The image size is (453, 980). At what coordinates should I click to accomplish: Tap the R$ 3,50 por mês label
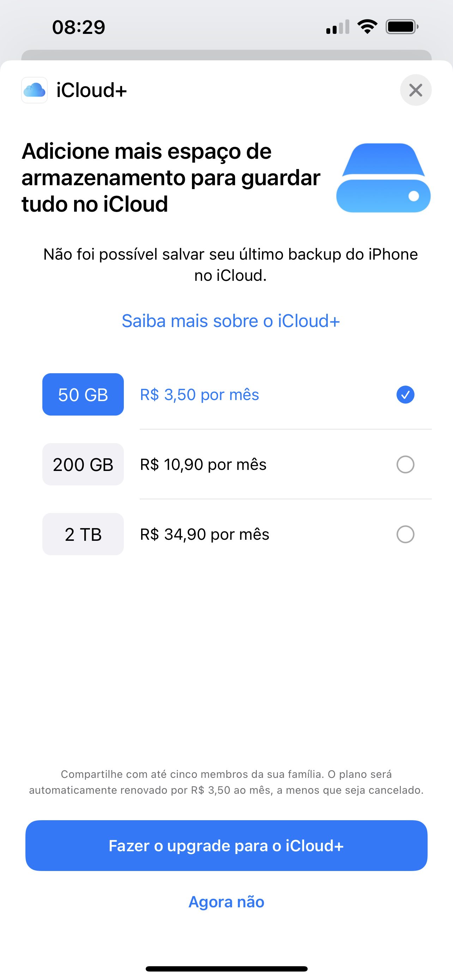[x=199, y=394]
